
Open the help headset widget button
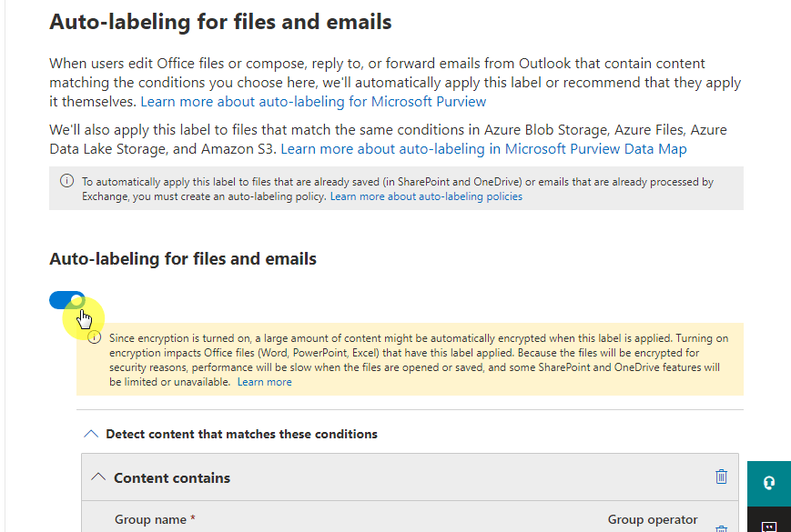click(769, 483)
